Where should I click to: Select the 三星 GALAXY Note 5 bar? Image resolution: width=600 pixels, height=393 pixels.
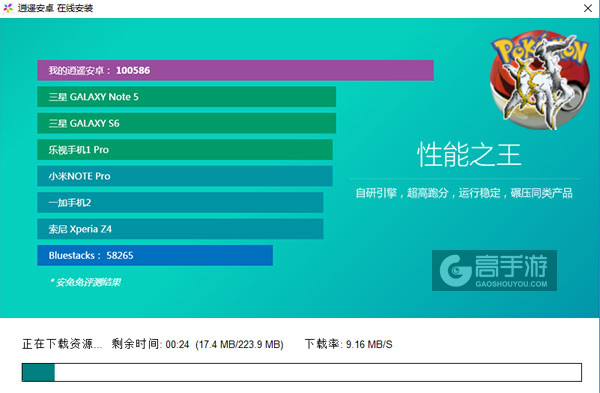click(x=186, y=97)
